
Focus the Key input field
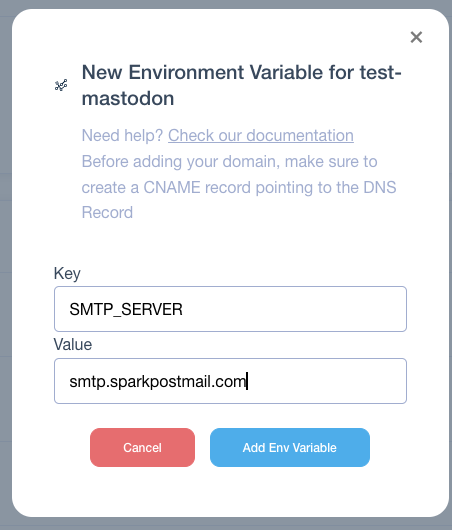[230, 309]
